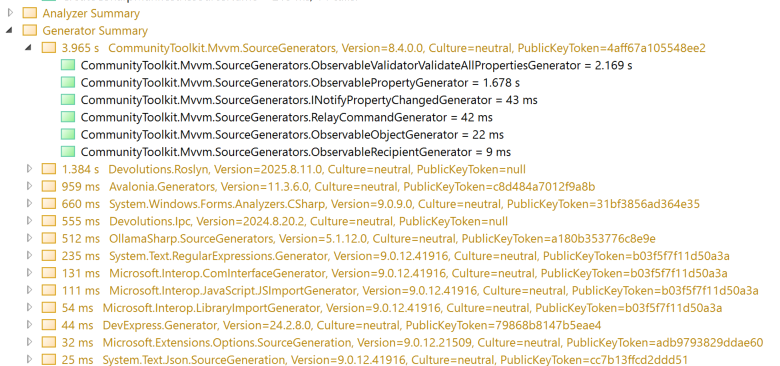
Task: Select the System.Windows.Forms.Analyzers.CSharp text
Action: [404, 204]
